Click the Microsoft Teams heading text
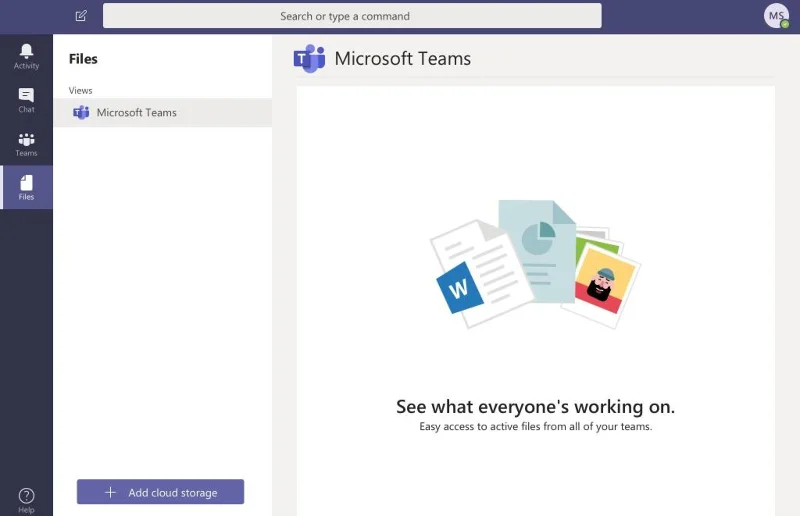 (x=403, y=59)
